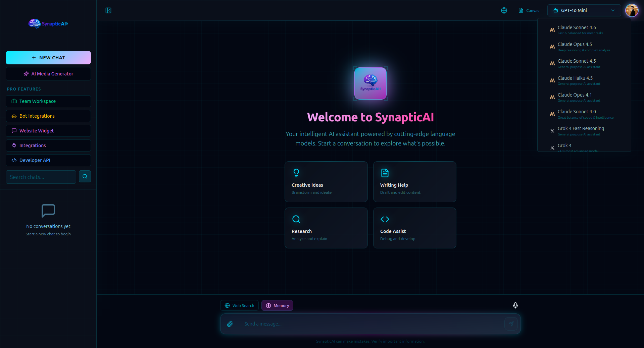Image resolution: width=644 pixels, height=348 pixels.
Task: Activate the microphone voice input
Action: tap(515, 305)
